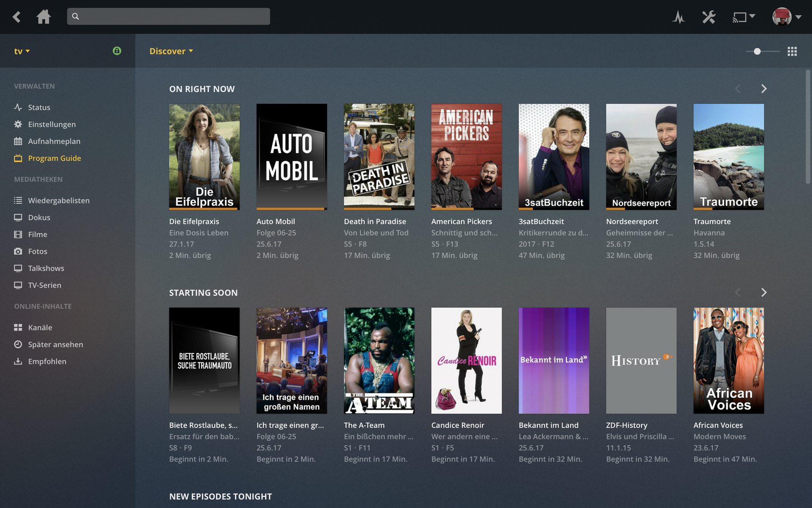Open the Dokus library
Viewport: 812px width, 508px height.
click(39, 217)
